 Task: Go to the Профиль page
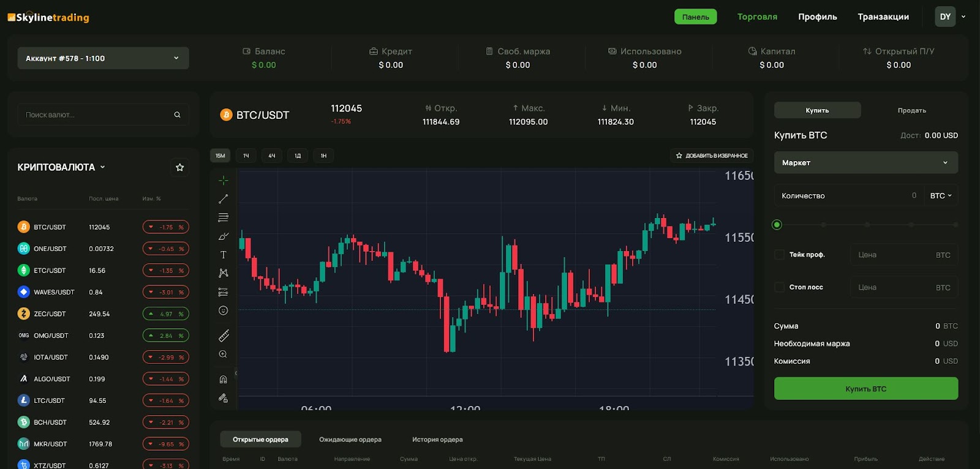(x=817, y=17)
